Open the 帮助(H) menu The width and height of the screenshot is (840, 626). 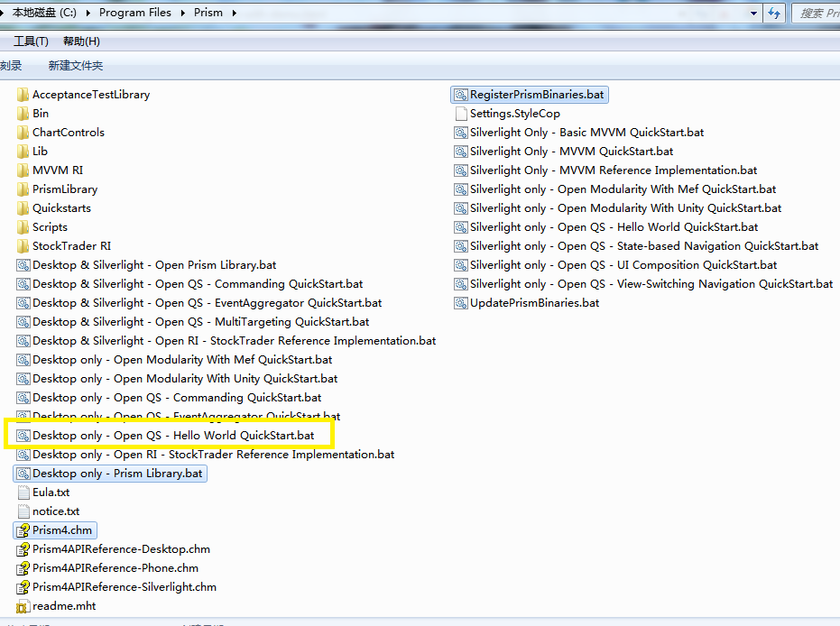click(81, 41)
